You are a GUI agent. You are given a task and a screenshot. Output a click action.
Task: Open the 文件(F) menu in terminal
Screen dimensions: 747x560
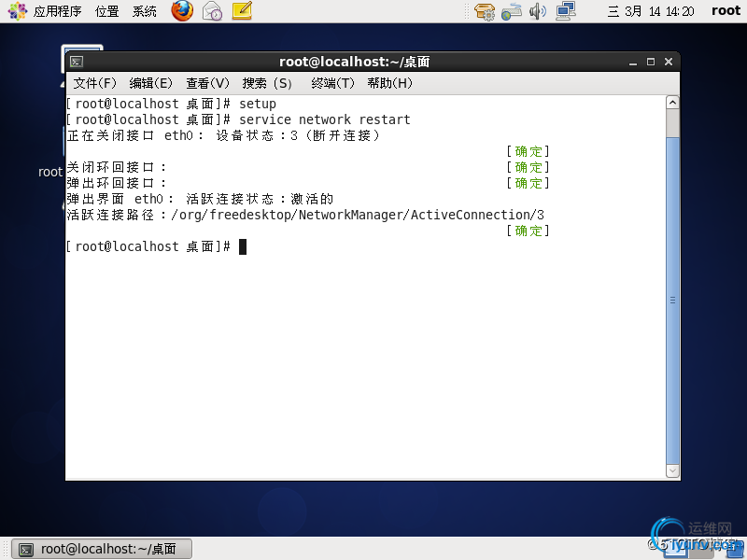(95, 83)
